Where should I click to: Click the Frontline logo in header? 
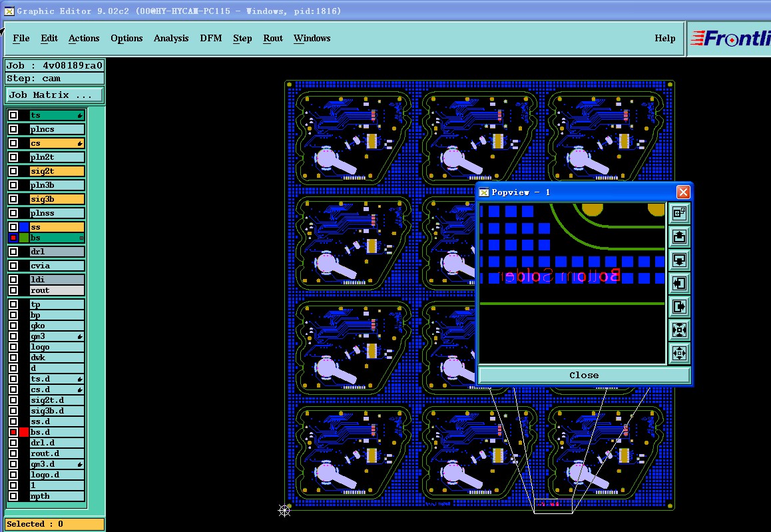730,39
